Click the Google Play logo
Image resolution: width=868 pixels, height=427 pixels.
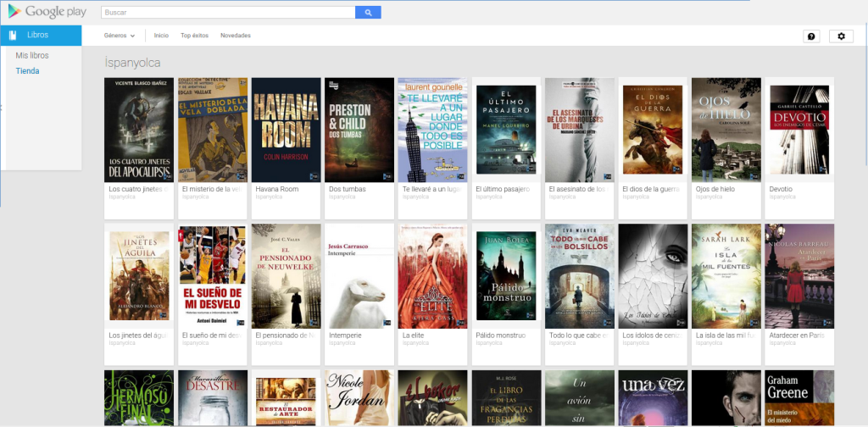(x=46, y=12)
